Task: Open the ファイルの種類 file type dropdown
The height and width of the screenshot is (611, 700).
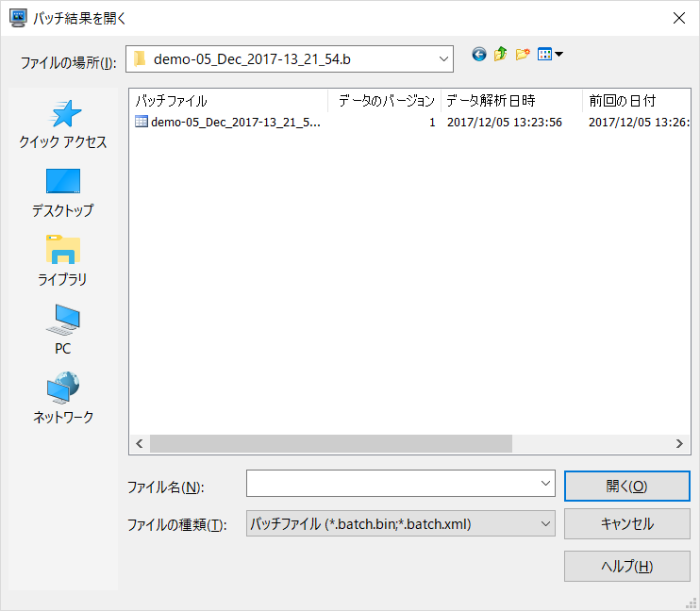Action: point(400,523)
